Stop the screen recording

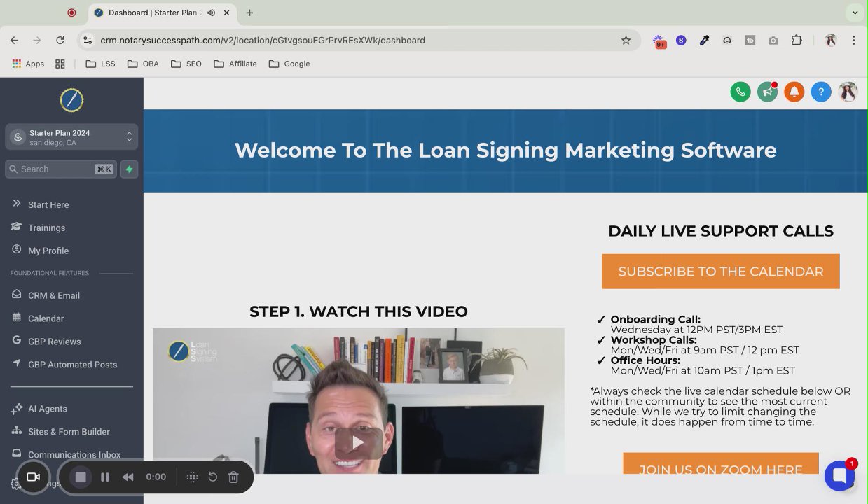tap(81, 477)
